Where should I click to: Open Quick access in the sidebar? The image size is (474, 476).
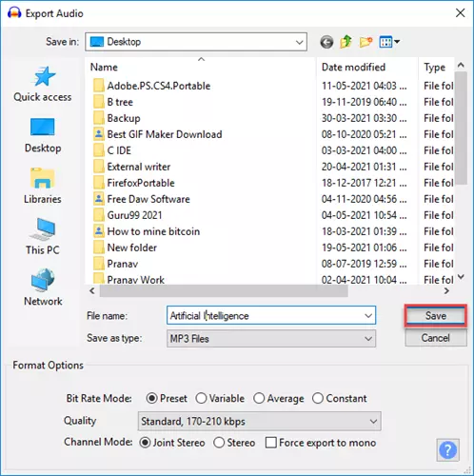coord(43,84)
